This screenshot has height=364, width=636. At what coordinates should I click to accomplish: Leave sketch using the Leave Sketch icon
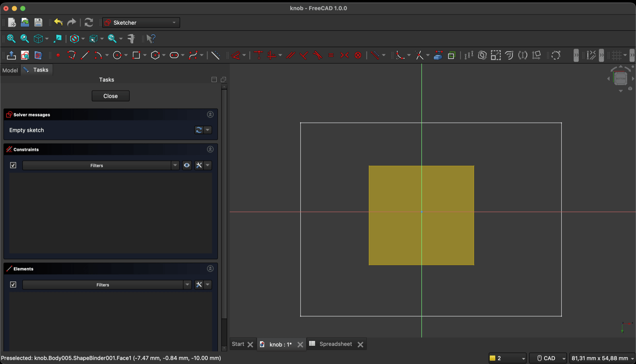click(11, 55)
